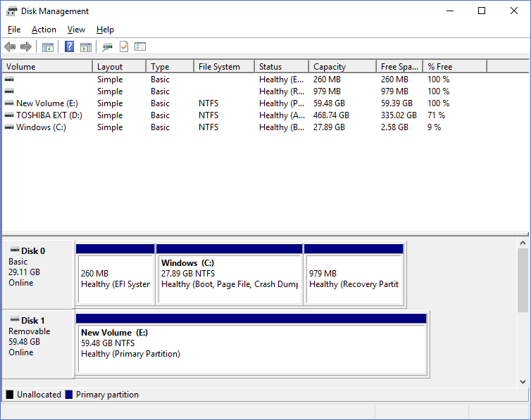This screenshot has width=531, height=420.
Task: Sort by the File System column header
Action: click(223, 67)
